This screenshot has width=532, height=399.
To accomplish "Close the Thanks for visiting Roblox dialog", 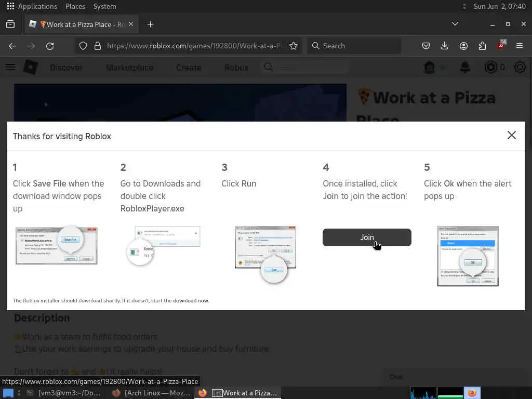I will [x=512, y=135].
